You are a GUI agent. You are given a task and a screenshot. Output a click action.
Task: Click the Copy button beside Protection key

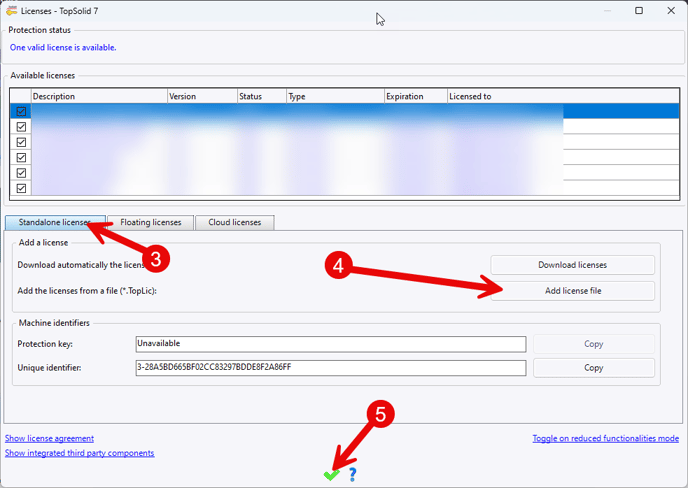click(594, 344)
